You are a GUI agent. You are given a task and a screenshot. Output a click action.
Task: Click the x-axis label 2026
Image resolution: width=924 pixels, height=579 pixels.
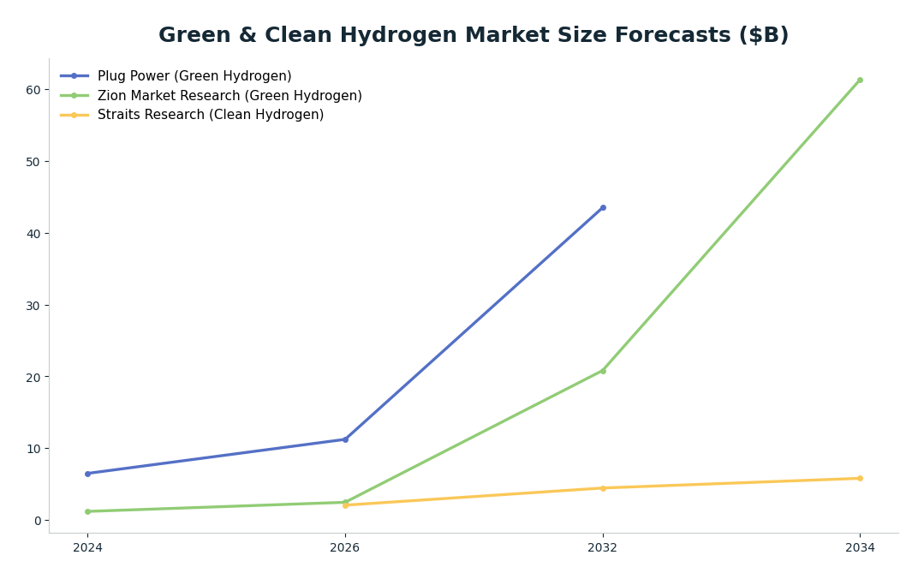(x=345, y=548)
